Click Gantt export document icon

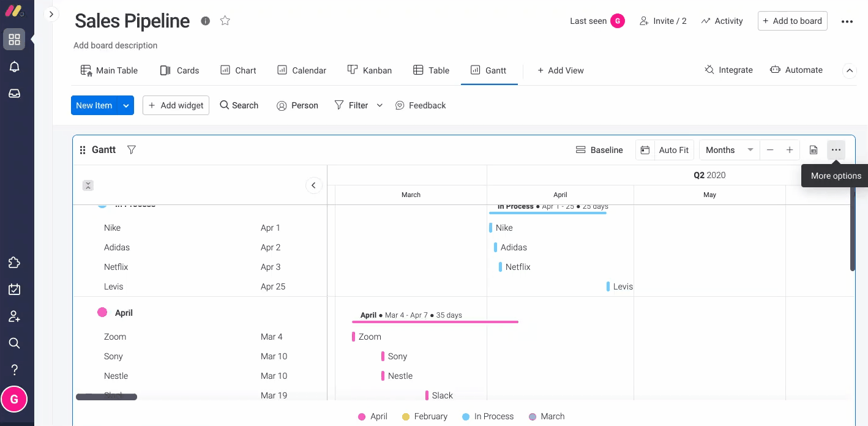point(814,150)
